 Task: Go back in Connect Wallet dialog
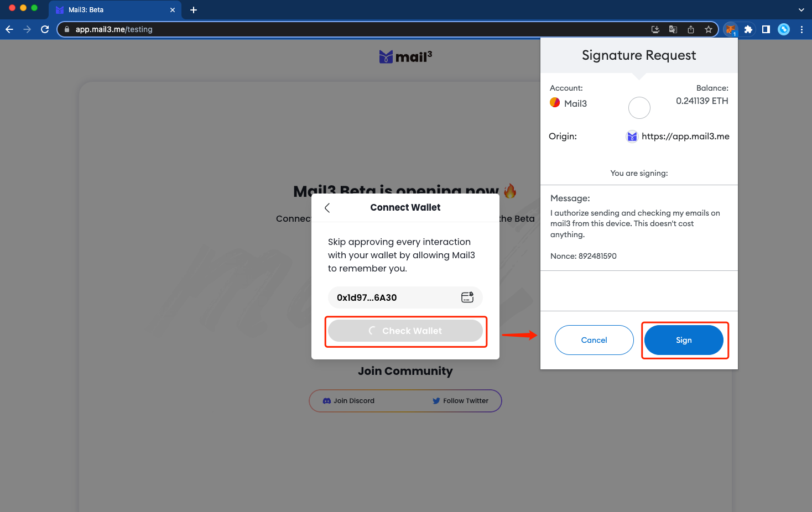click(327, 207)
